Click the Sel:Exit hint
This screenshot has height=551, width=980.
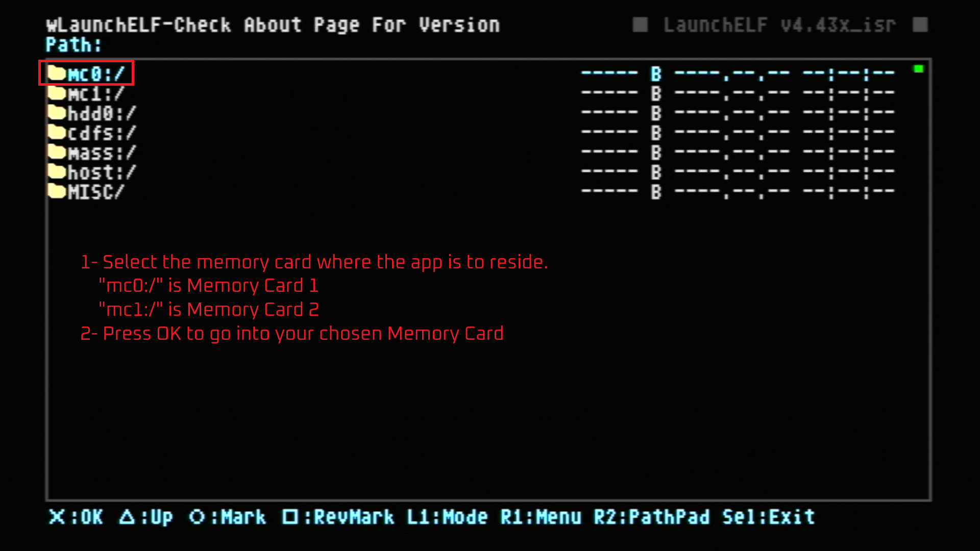pos(769,517)
